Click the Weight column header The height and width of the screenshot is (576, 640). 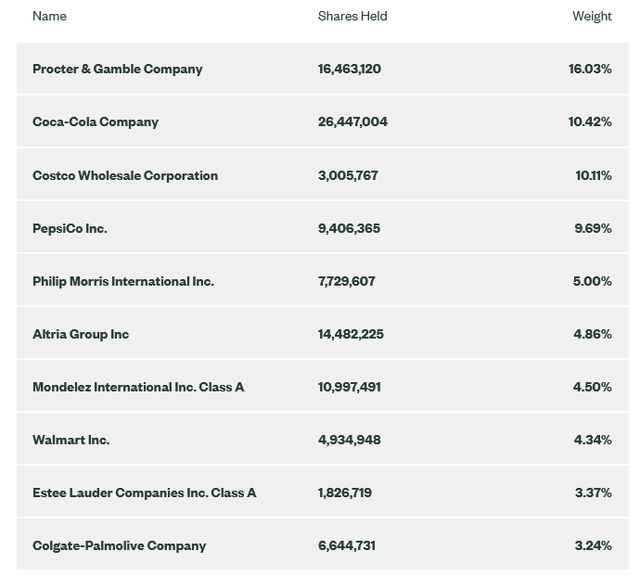coord(592,16)
